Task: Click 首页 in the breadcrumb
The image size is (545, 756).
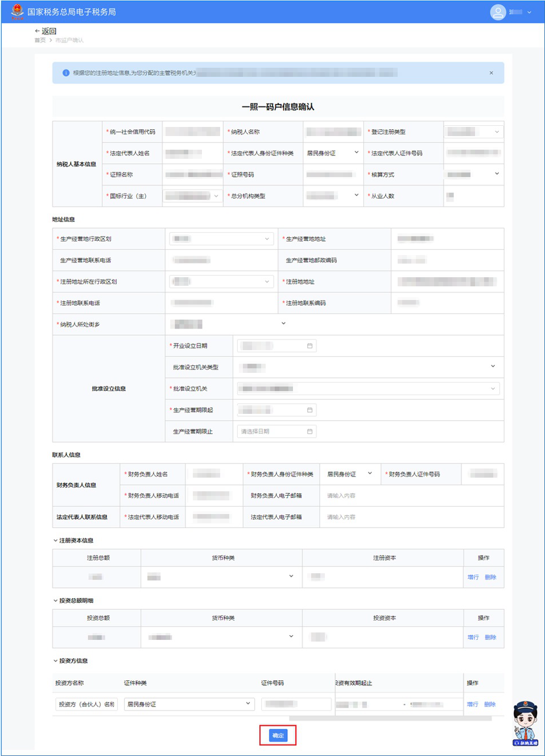Action: pyautogui.click(x=40, y=40)
